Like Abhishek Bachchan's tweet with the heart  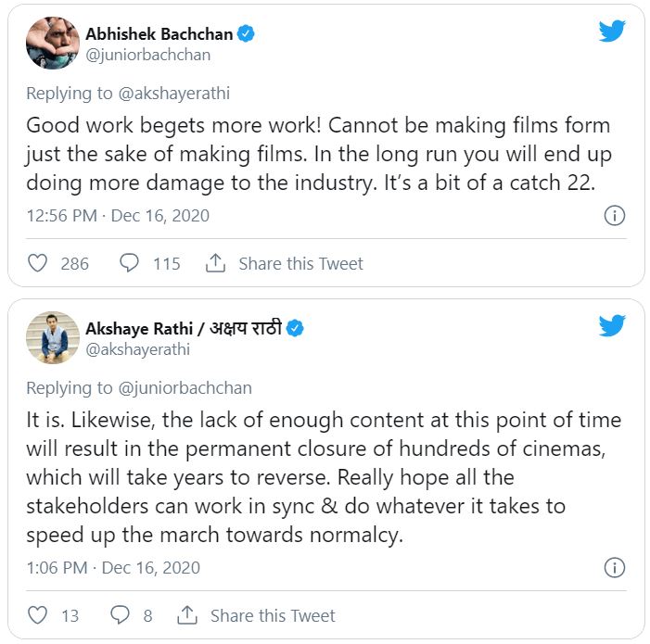pyautogui.click(x=38, y=263)
